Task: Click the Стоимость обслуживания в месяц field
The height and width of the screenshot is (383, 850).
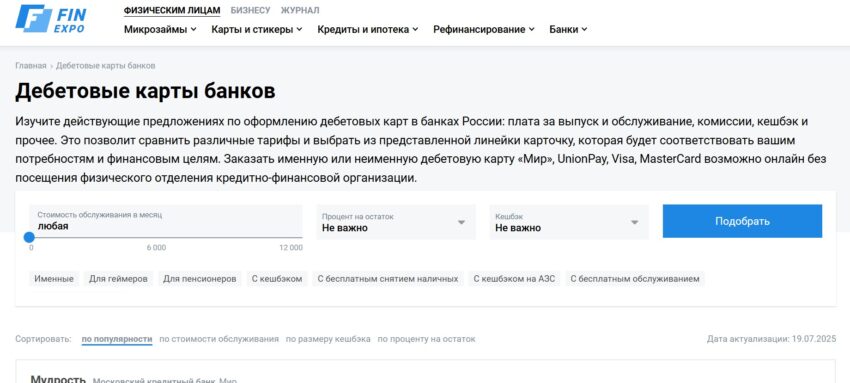Action: coord(165,221)
